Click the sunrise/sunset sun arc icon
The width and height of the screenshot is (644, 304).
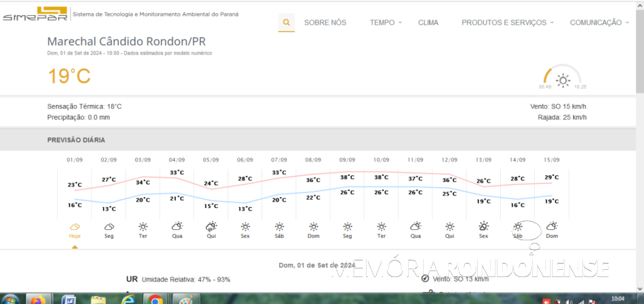[x=563, y=79]
